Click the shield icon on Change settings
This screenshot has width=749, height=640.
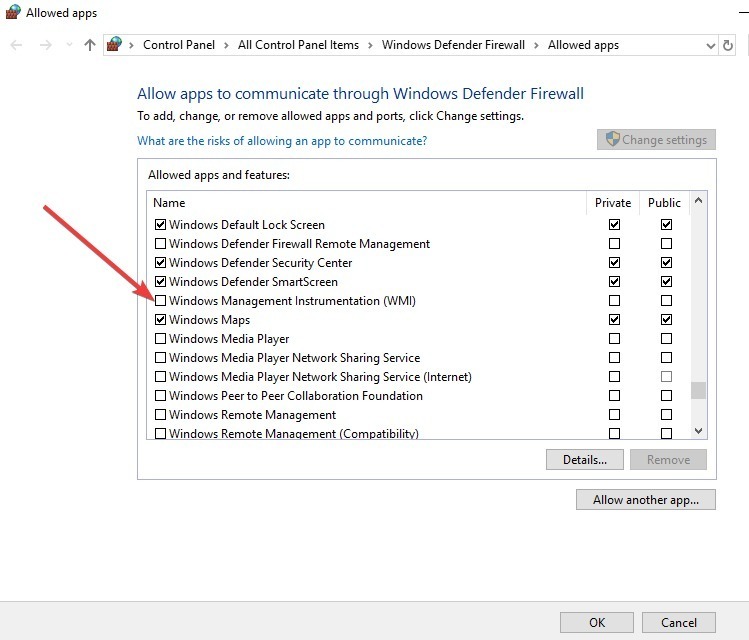[612, 139]
